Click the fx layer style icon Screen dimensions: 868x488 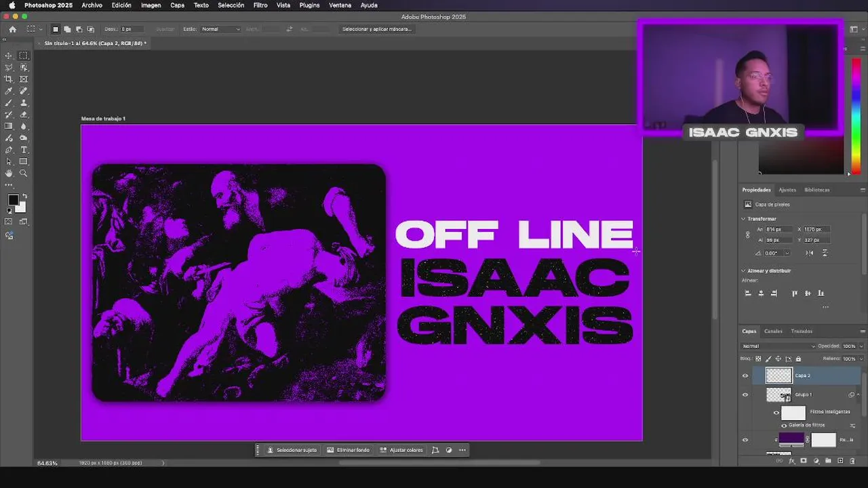791,461
